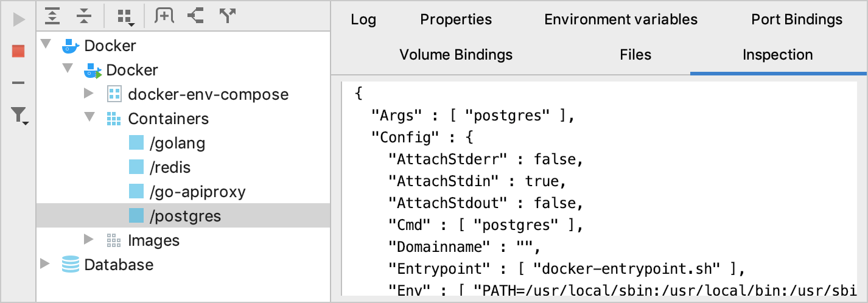The width and height of the screenshot is (868, 303).
Task: Expand the Database node
Action: click(45, 264)
